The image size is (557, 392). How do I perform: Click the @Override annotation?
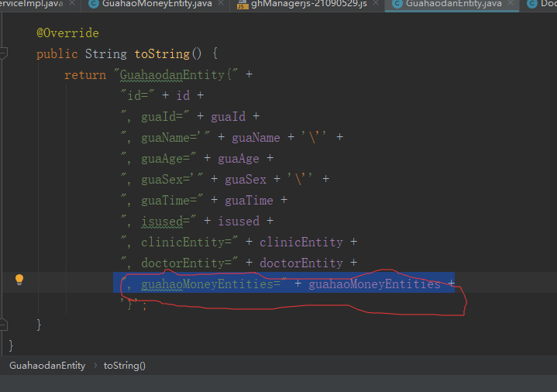coord(67,33)
